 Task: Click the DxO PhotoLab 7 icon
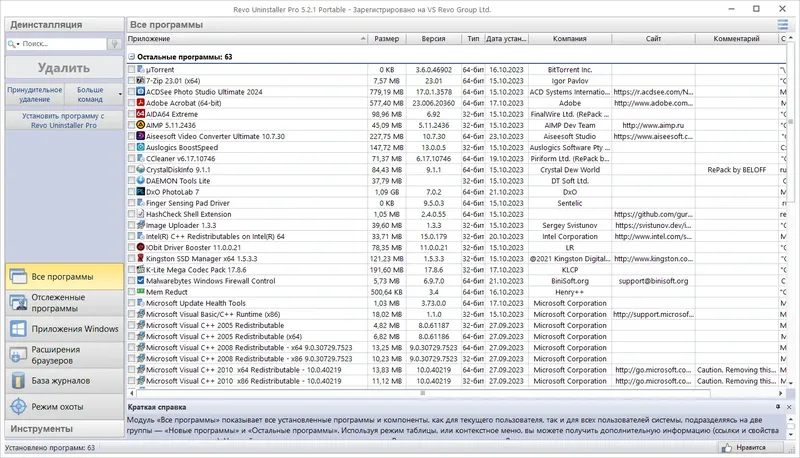point(141,192)
